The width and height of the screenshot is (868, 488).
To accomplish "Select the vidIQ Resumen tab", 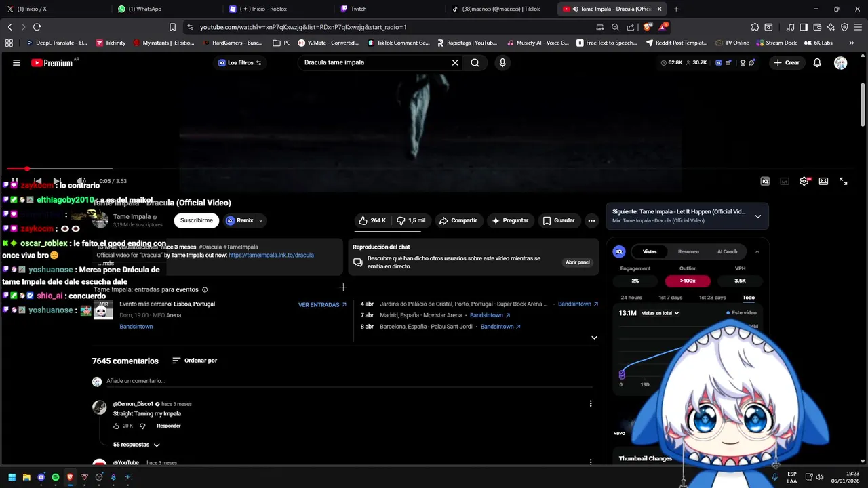I will coord(688,251).
